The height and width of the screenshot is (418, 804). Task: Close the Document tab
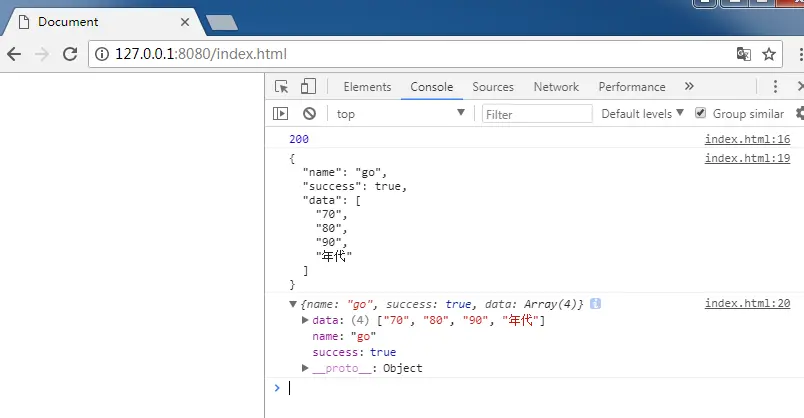185,22
